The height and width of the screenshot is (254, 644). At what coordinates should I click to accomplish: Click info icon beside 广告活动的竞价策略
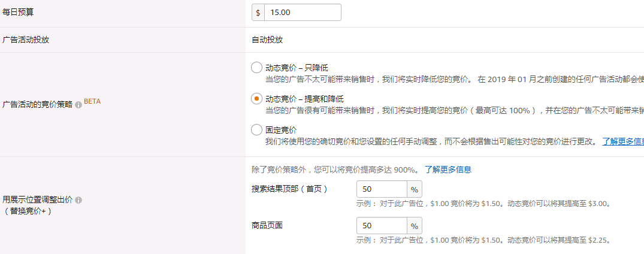[x=78, y=105]
